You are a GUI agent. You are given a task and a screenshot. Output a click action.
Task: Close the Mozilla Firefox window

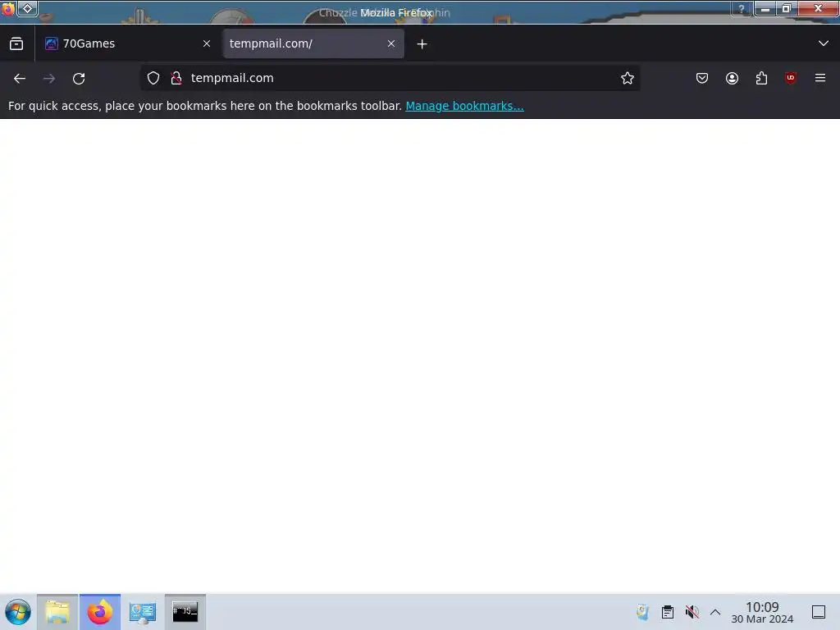(x=818, y=8)
